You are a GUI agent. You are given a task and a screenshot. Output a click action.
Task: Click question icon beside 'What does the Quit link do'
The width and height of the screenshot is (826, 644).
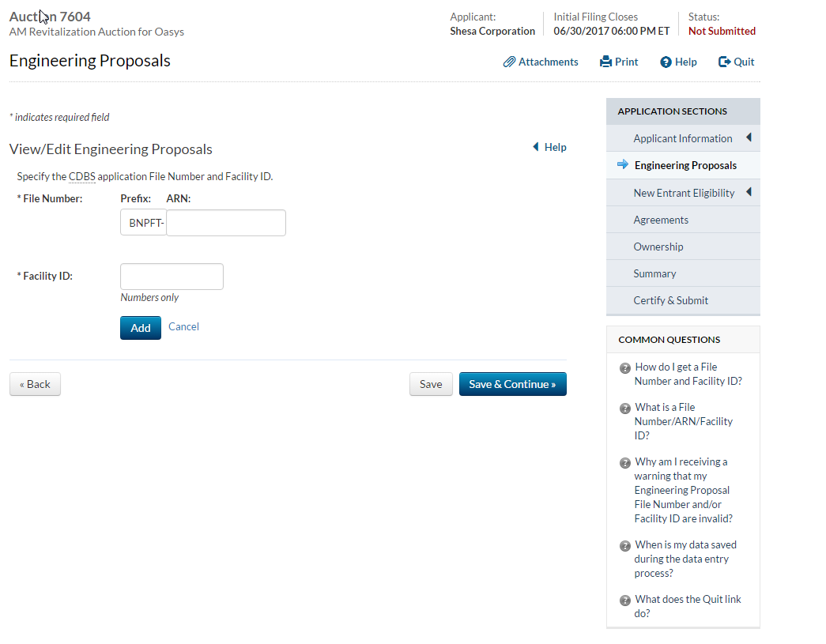(624, 600)
